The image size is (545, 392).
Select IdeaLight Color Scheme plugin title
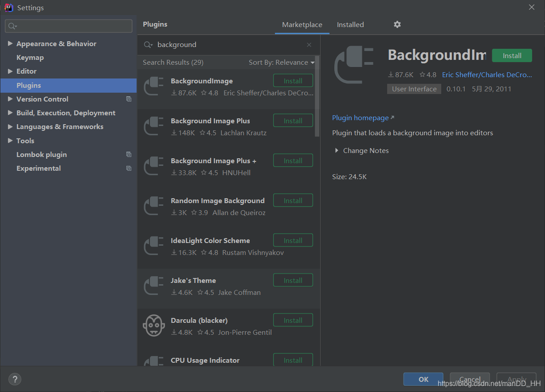pos(210,240)
